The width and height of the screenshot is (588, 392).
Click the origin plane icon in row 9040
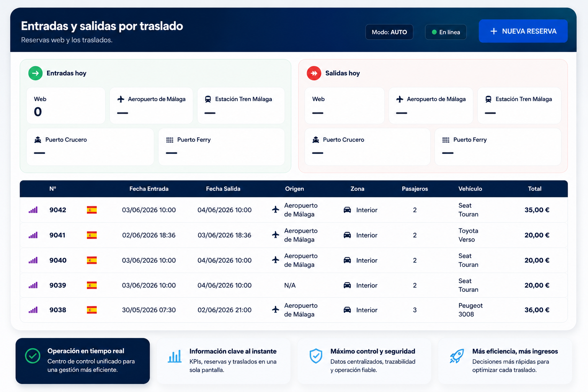point(276,260)
